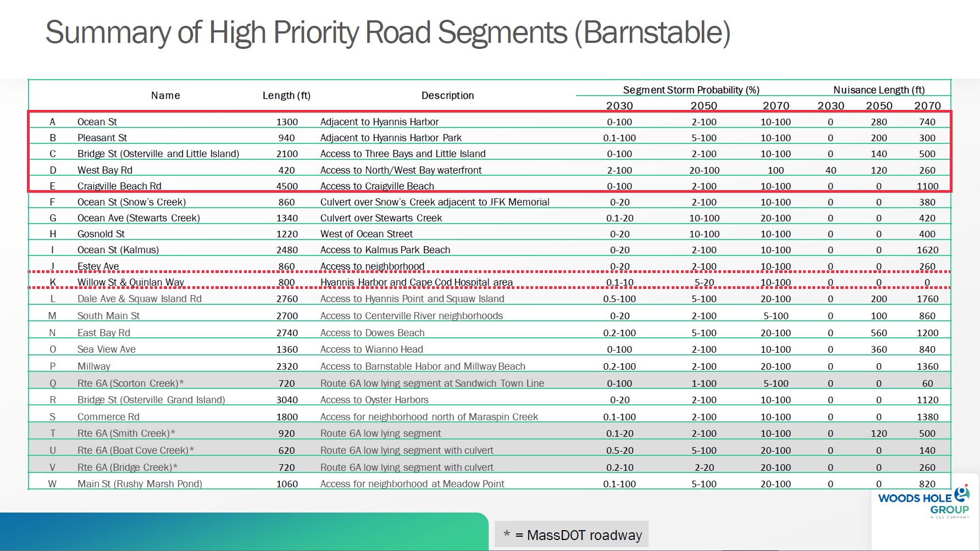Select 'Rte 6A (Scorton Creek)*' cell
The image size is (980, 551).
(x=130, y=383)
